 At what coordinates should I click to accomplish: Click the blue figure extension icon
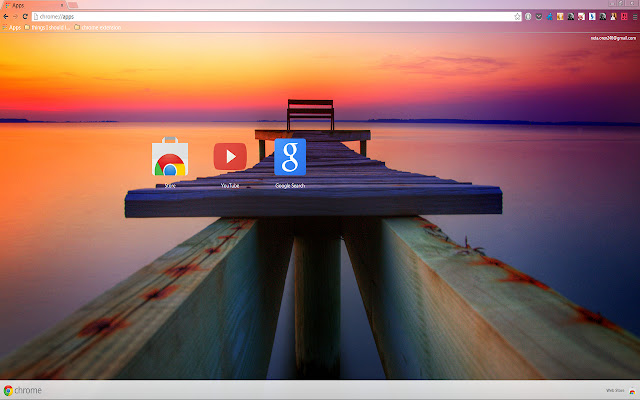pyautogui.click(x=549, y=16)
